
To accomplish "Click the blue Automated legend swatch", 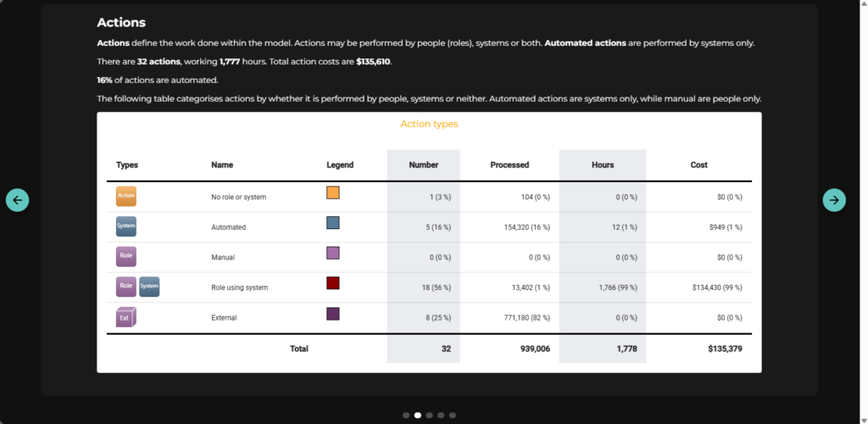I will 333,223.
